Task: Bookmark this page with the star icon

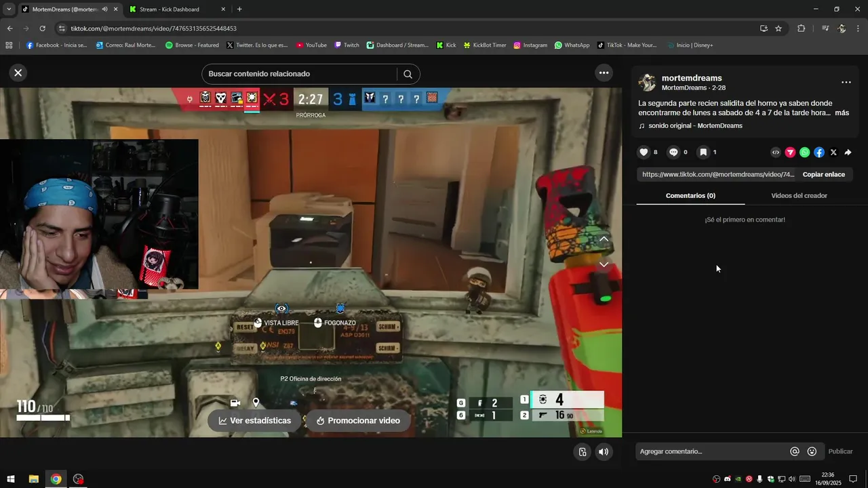Action: [778, 28]
